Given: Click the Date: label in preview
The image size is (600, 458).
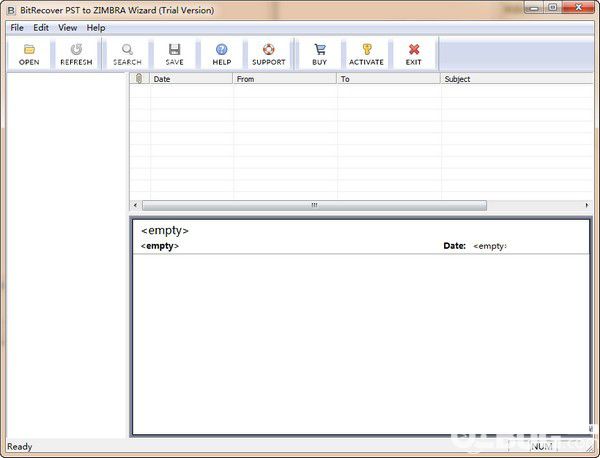Looking at the screenshot, I should [455, 246].
